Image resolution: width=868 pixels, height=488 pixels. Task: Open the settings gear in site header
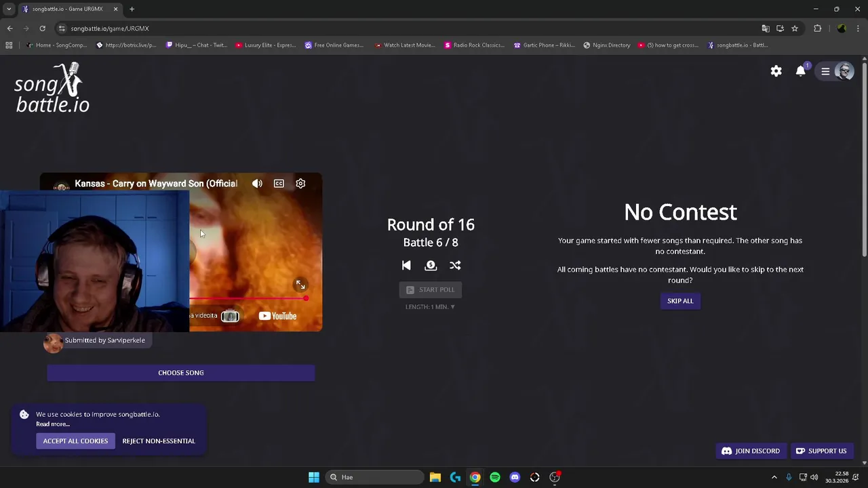(x=776, y=71)
